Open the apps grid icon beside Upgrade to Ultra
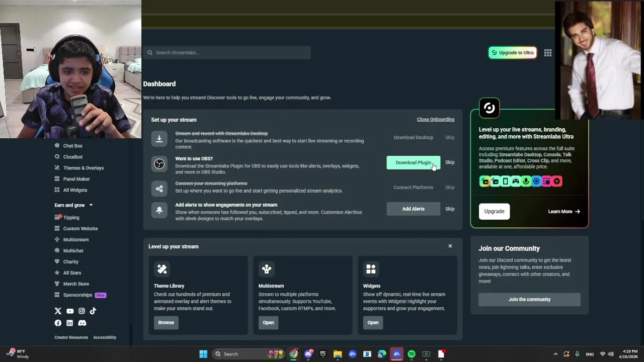This screenshot has width=644, height=362. pos(547,53)
